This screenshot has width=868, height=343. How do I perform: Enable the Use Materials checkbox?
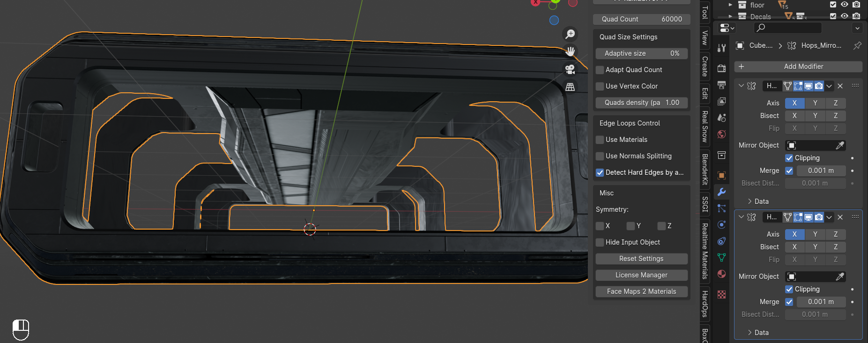pyautogui.click(x=600, y=140)
